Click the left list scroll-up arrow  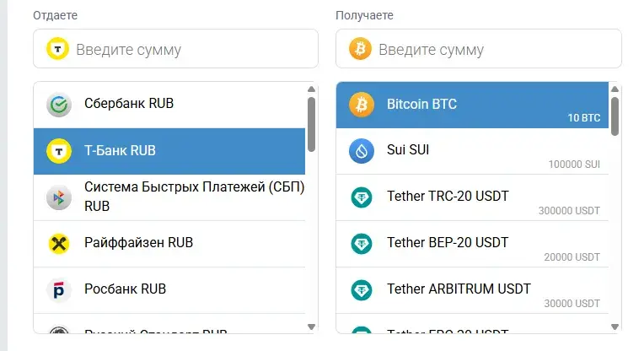[x=311, y=89]
